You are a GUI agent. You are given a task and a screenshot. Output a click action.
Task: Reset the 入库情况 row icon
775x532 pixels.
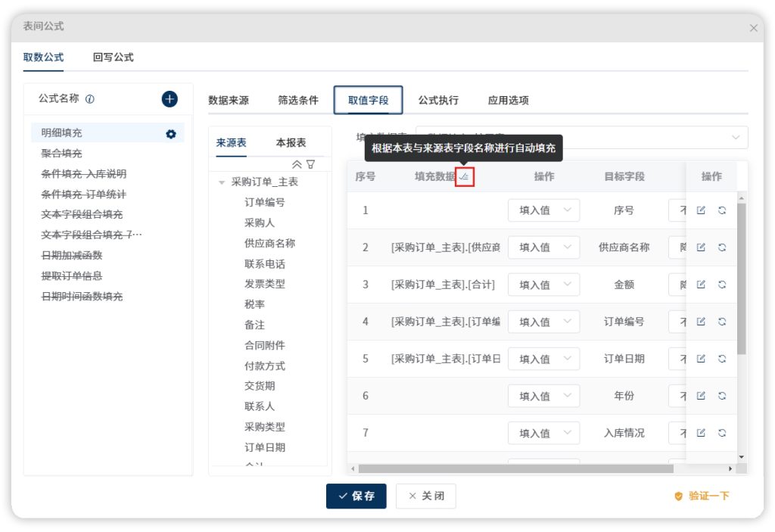[722, 433]
